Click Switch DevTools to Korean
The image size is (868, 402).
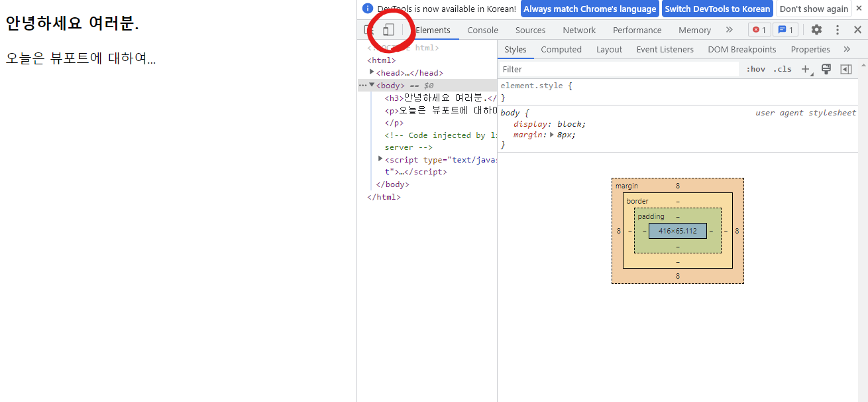coord(718,9)
